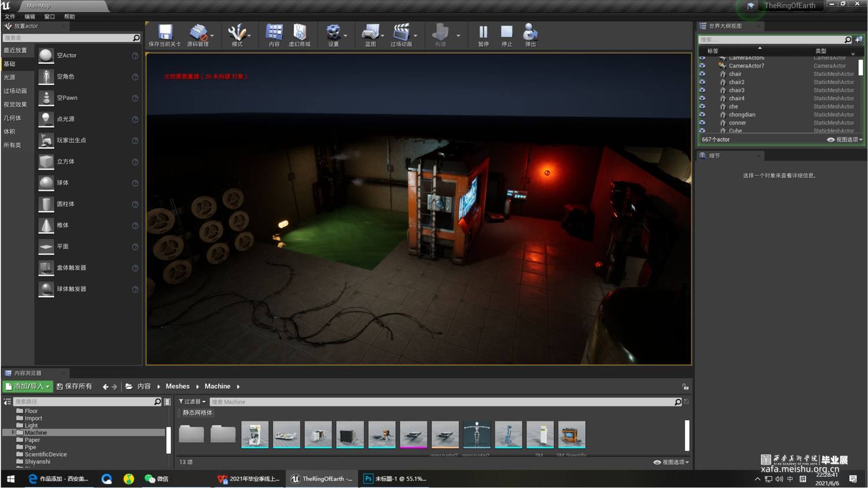
Task: Toggle visibility of CameraActor7
Action: tap(703, 66)
